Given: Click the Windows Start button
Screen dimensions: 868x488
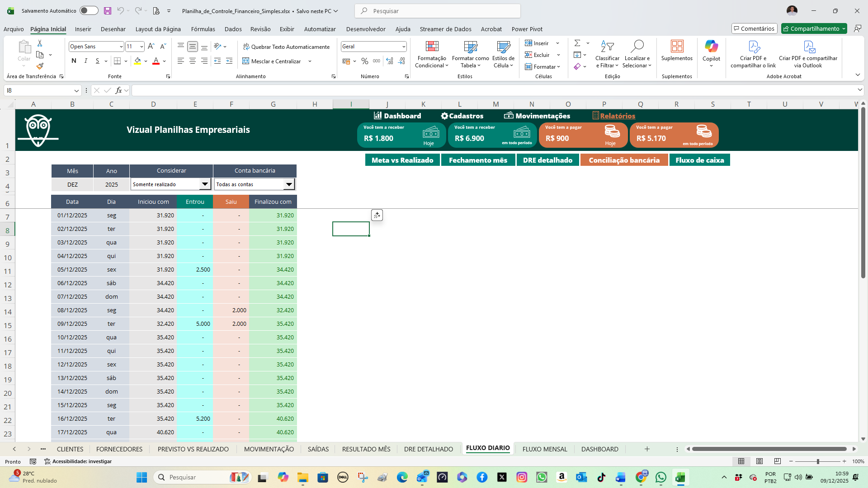Looking at the screenshot, I should click(142, 477).
